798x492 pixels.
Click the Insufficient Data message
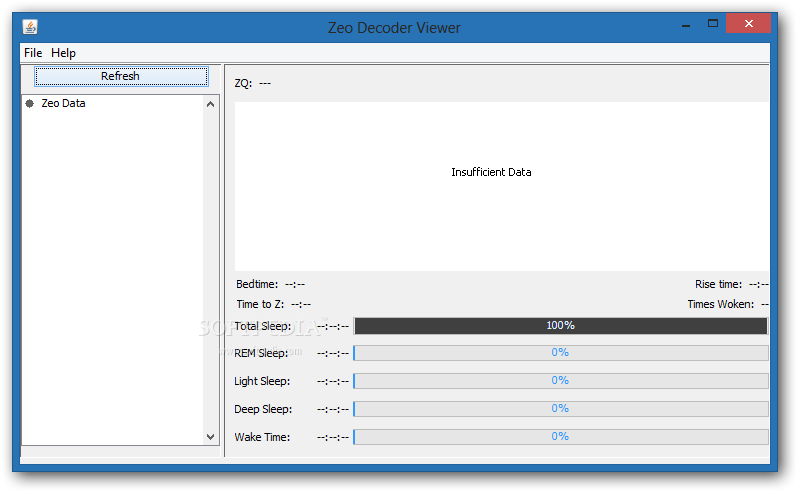pyautogui.click(x=491, y=172)
